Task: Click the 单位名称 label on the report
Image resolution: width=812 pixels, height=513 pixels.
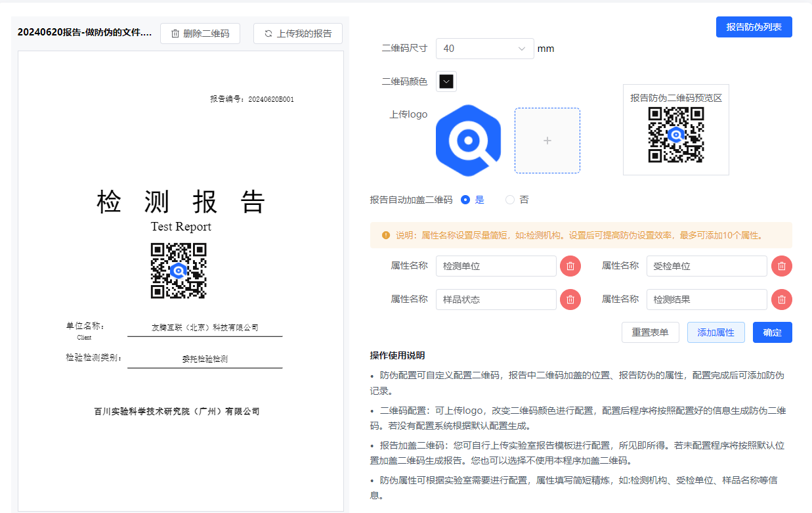Action: pyautogui.click(x=85, y=326)
